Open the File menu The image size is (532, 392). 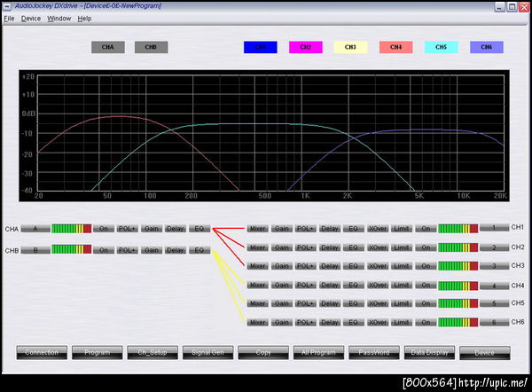[9, 19]
